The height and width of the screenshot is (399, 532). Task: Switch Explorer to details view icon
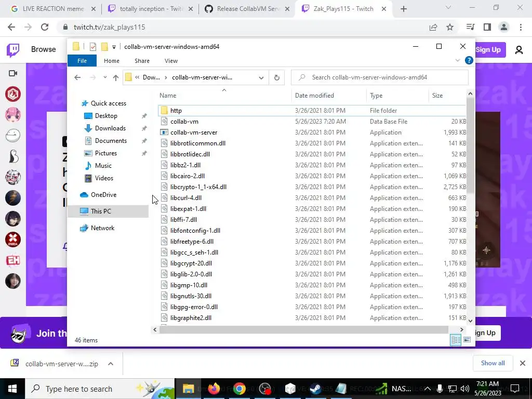tap(456, 340)
